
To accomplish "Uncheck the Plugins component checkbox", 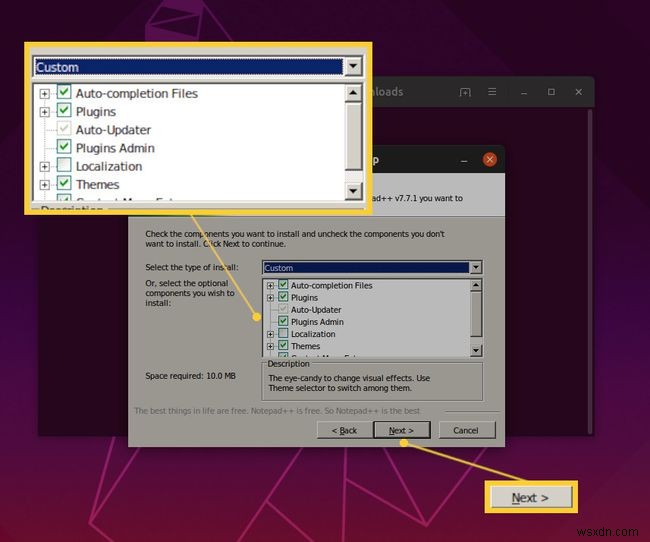I will (x=283, y=297).
